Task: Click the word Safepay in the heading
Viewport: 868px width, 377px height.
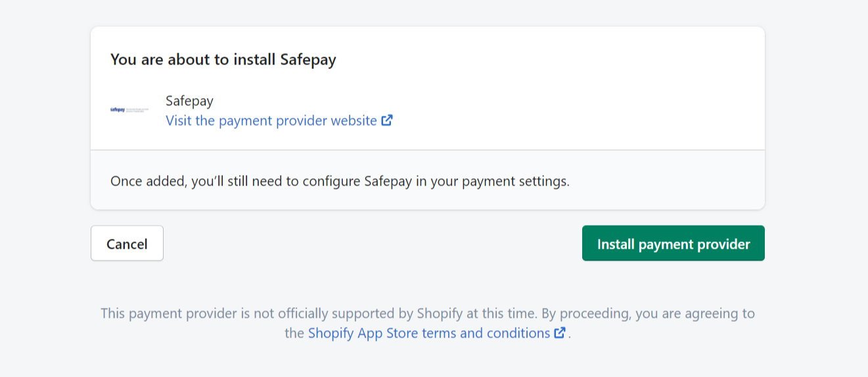Action: coord(308,60)
